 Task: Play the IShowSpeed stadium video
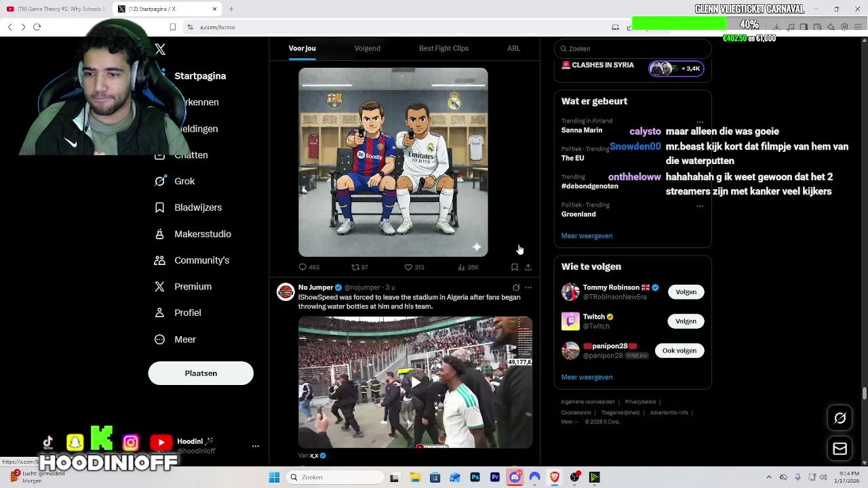(415, 382)
